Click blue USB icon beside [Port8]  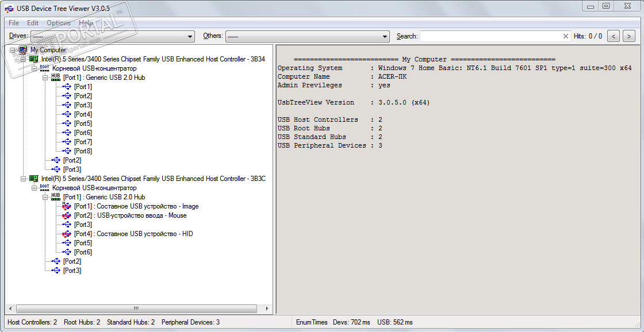pyautogui.click(x=67, y=151)
